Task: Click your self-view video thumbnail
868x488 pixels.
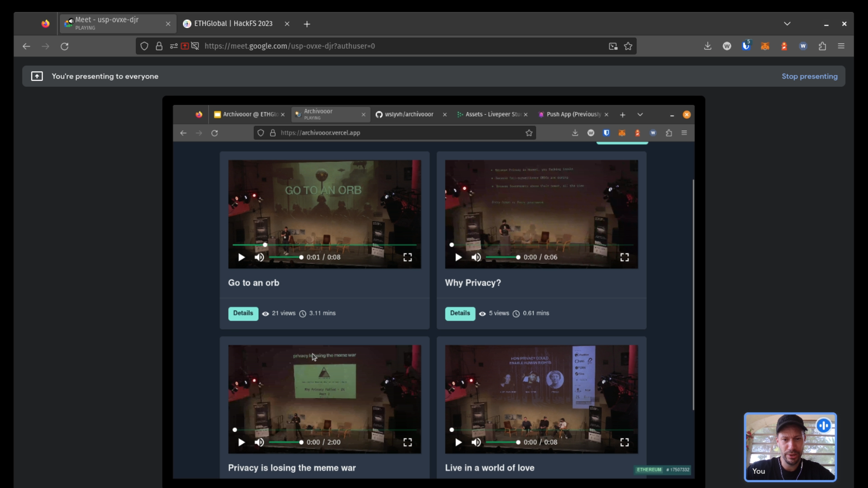Action: click(x=790, y=447)
